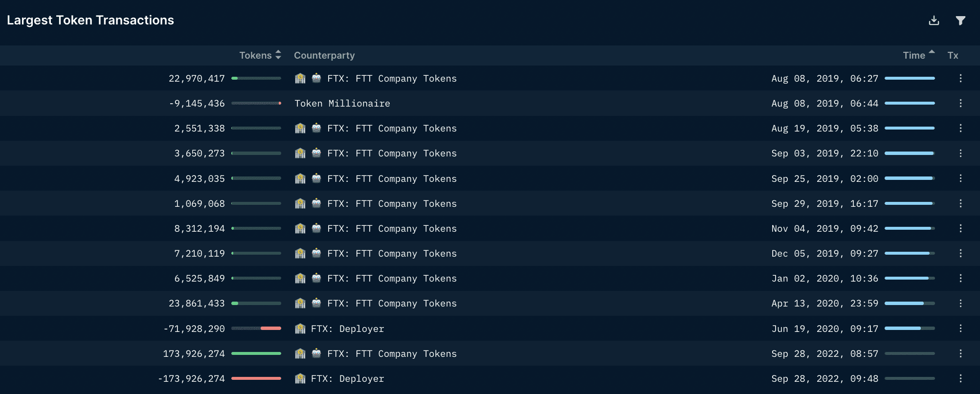Click the bank icon in the 2,551,338 row
The height and width of the screenshot is (394, 980).
pos(300,128)
